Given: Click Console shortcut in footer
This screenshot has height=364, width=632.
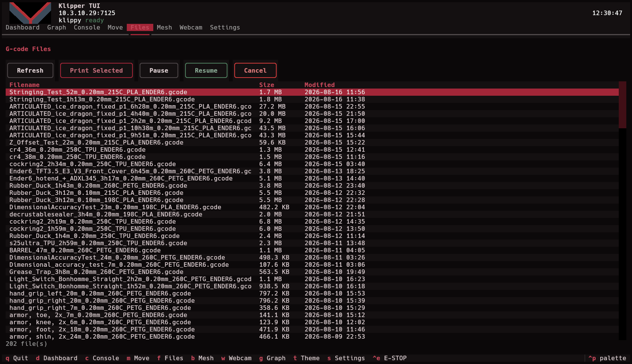Looking at the screenshot, I should click(x=102, y=358).
